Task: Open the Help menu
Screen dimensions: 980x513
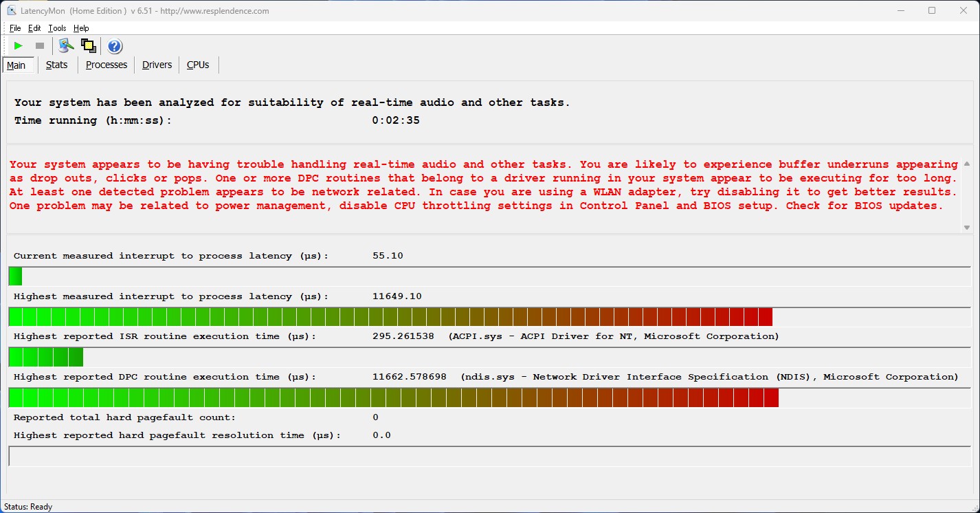Action: (81, 28)
